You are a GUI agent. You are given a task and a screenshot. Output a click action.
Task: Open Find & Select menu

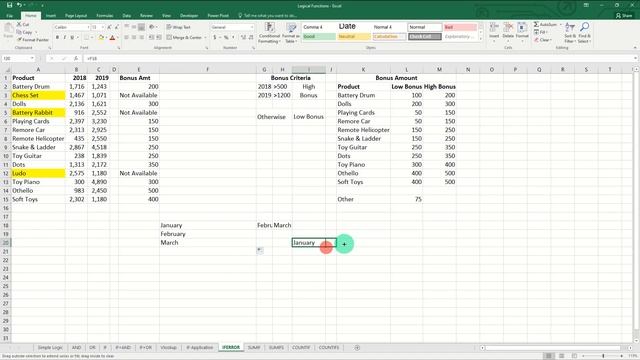(x=584, y=33)
